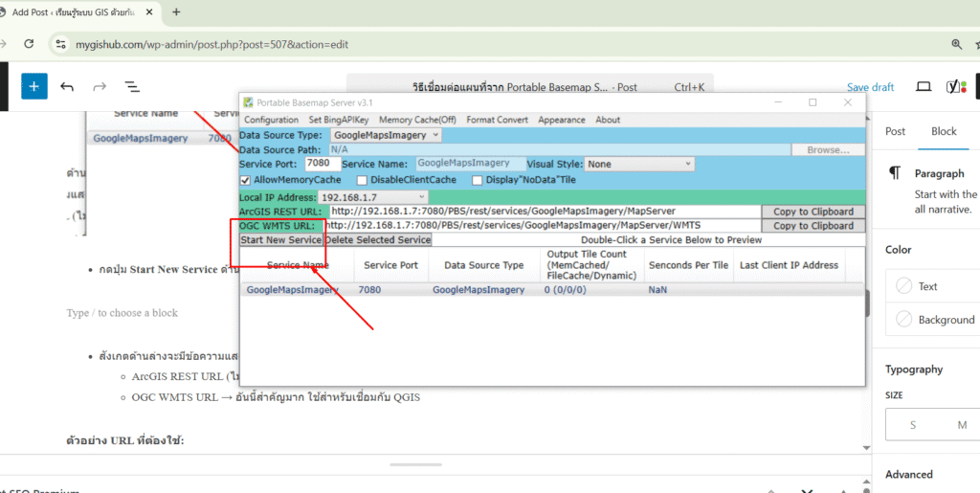The height and width of the screenshot is (493, 980).
Task: Click the Last Client IP Address column header
Action: 789,265
